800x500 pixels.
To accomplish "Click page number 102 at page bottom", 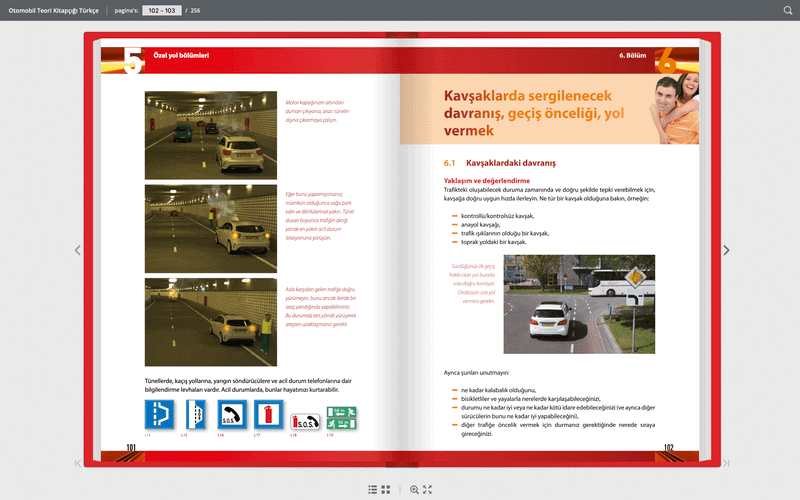I will tap(668, 447).
